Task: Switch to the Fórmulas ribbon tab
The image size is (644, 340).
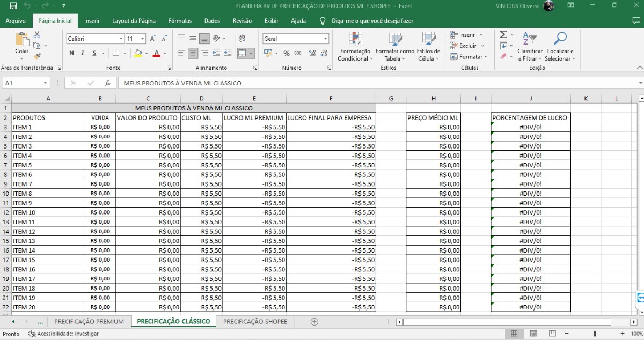Action: 180,21
